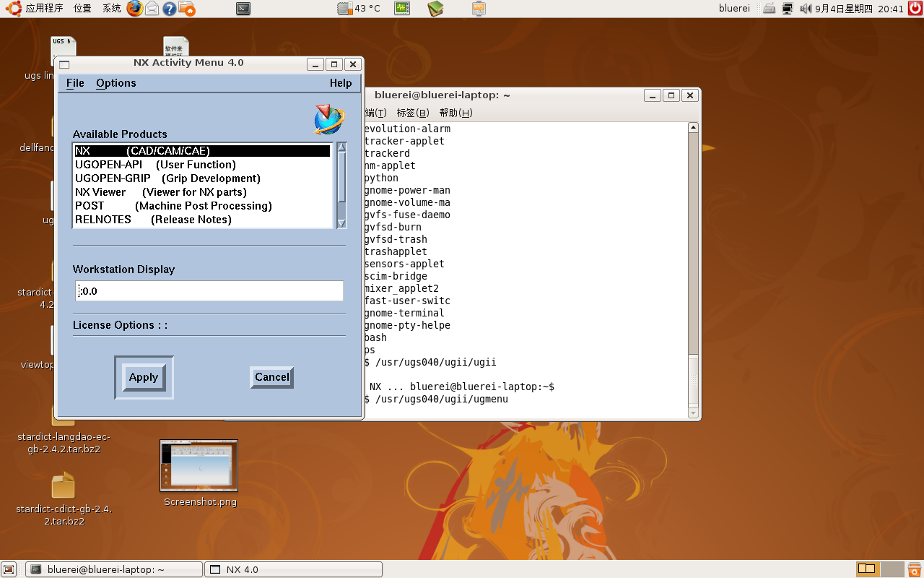Viewport: 924px width, 578px height.
Task: Open the 位置 places menu
Action: pos(82,9)
